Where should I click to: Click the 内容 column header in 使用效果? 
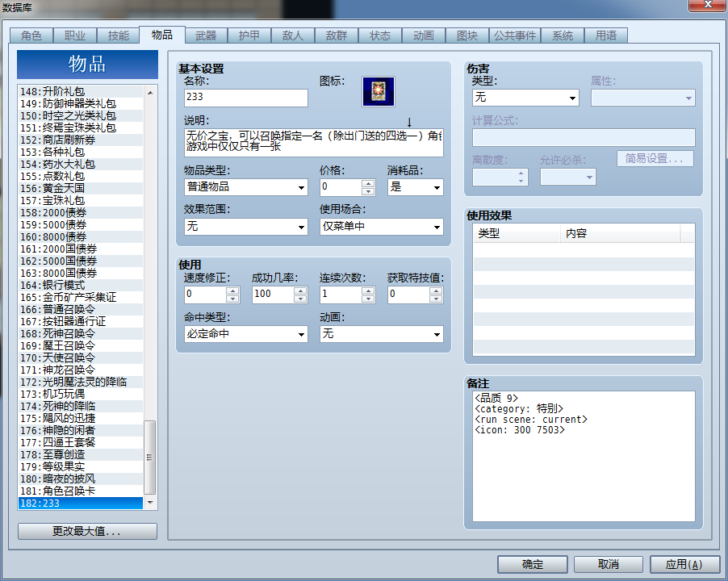pos(621,233)
